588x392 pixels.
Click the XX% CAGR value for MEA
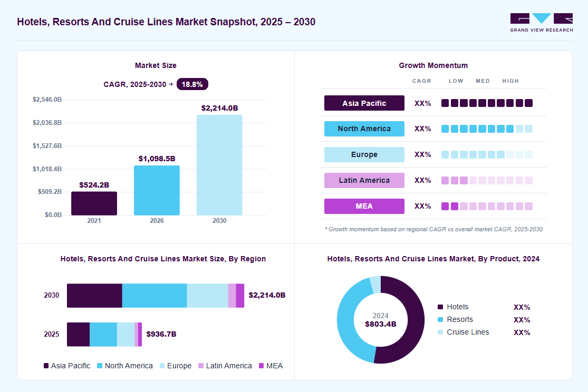(x=422, y=206)
